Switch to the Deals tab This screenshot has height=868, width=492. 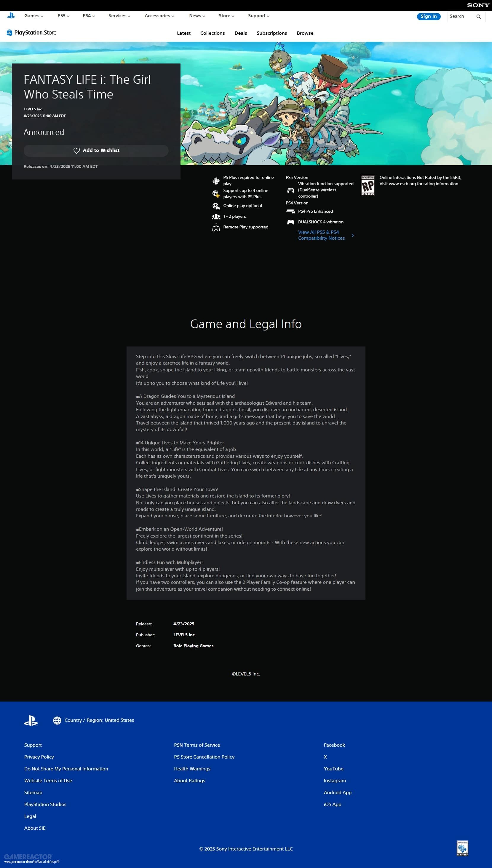click(x=241, y=33)
